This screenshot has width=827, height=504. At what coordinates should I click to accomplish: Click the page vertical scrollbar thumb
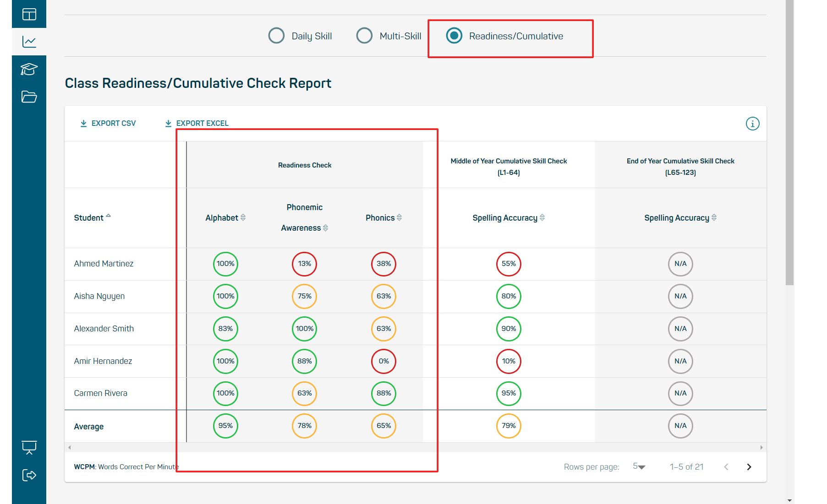pyautogui.click(x=789, y=142)
